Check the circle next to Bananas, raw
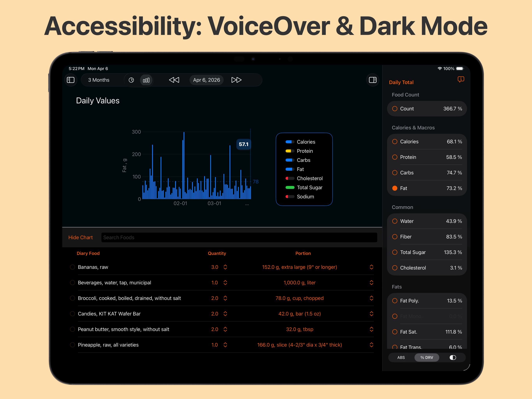532x399 pixels. point(72,267)
